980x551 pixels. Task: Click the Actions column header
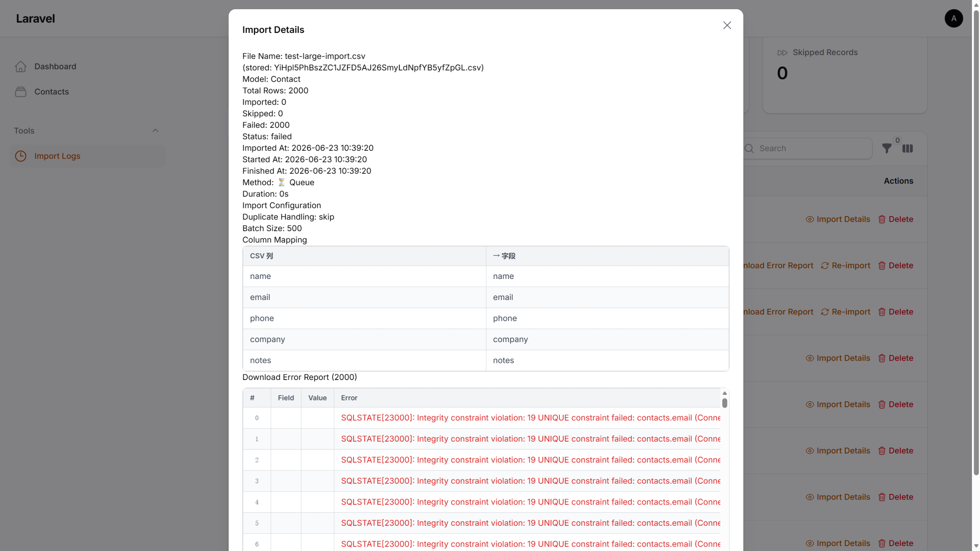tap(898, 181)
